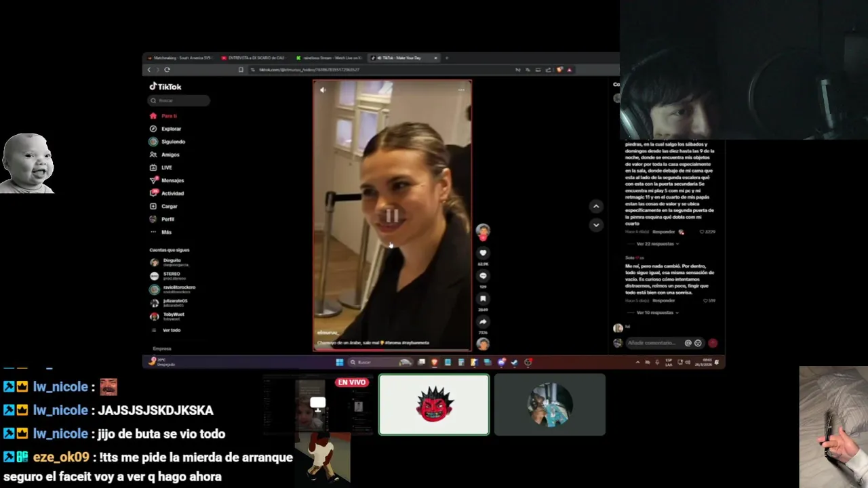Image resolution: width=868 pixels, height=488 pixels.
Task: Open a new browser tab
Action: point(446,58)
